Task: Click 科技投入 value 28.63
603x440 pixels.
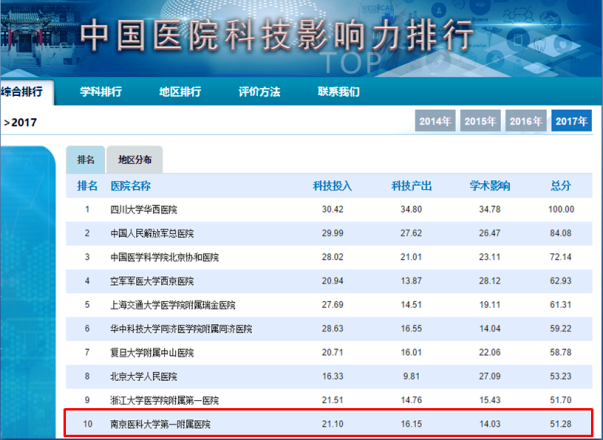Action: pyautogui.click(x=333, y=329)
